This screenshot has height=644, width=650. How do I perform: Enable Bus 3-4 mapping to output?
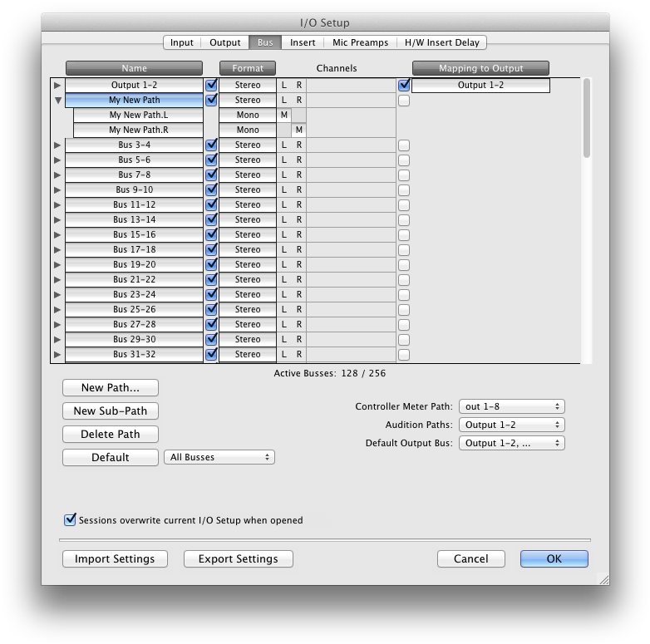[x=404, y=145]
